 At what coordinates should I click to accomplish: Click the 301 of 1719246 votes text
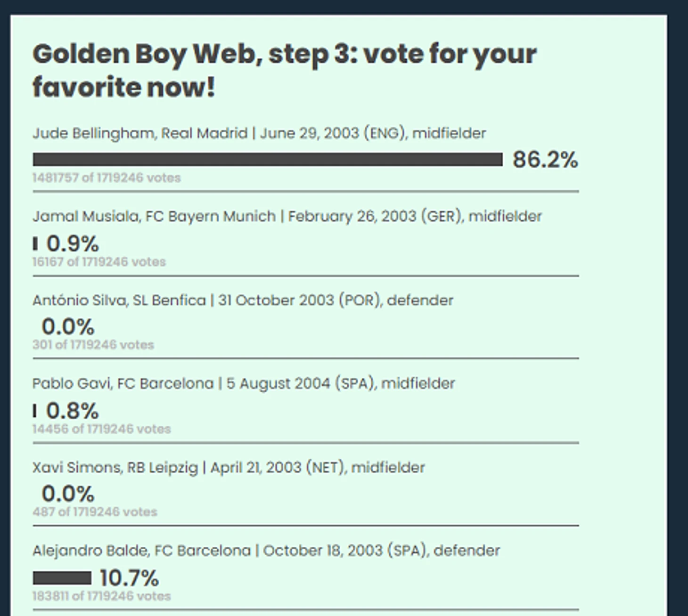[93, 345]
